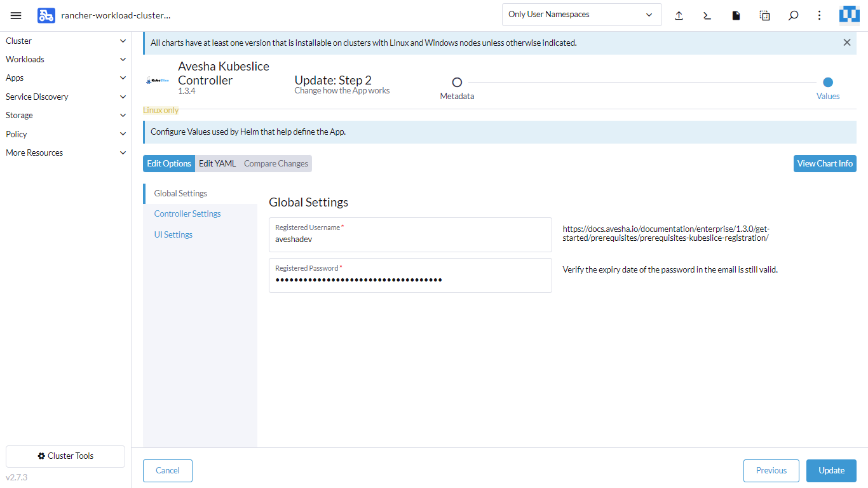Image resolution: width=868 pixels, height=488 pixels.
Task: Click the Registered Password field
Action: (410, 275)
